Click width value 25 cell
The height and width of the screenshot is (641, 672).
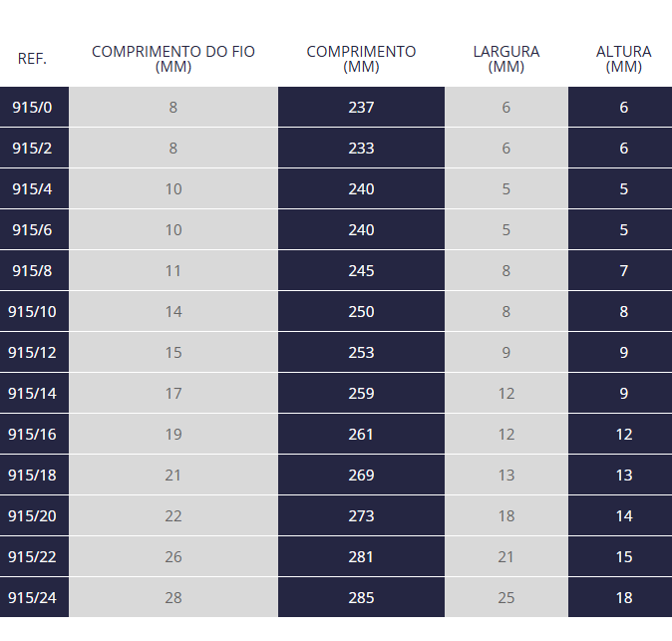(x=506, y=597)
